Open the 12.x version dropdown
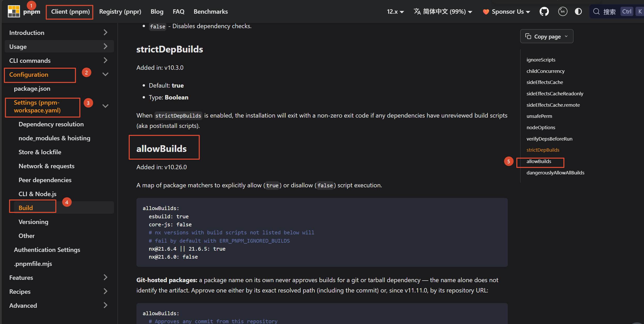 [x=395, y=12]
